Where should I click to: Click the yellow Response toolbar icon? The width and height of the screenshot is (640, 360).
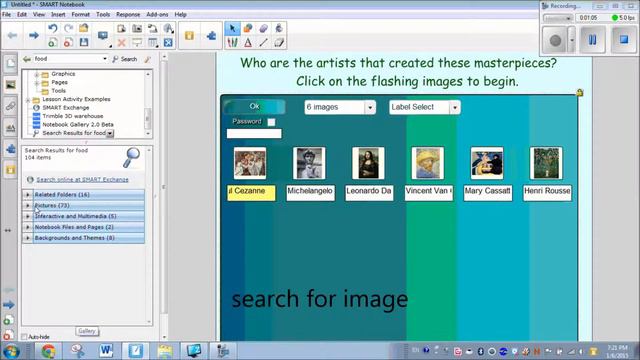pos(189,36)
